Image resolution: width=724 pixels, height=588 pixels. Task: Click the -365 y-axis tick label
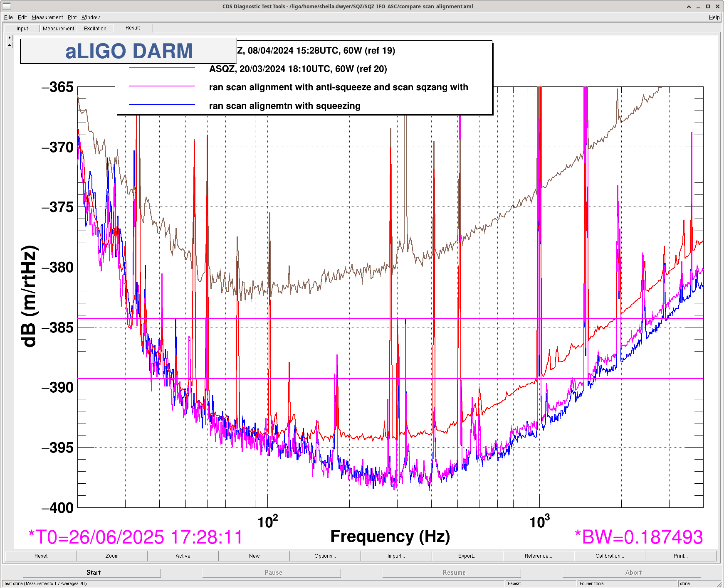[58, 87]
